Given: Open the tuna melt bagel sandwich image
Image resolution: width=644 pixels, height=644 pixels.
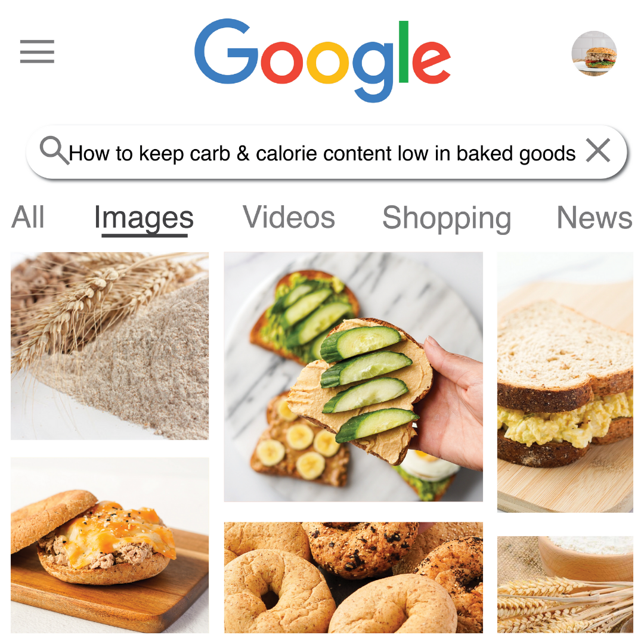Looking at the screenshot, I should point(110,546).
